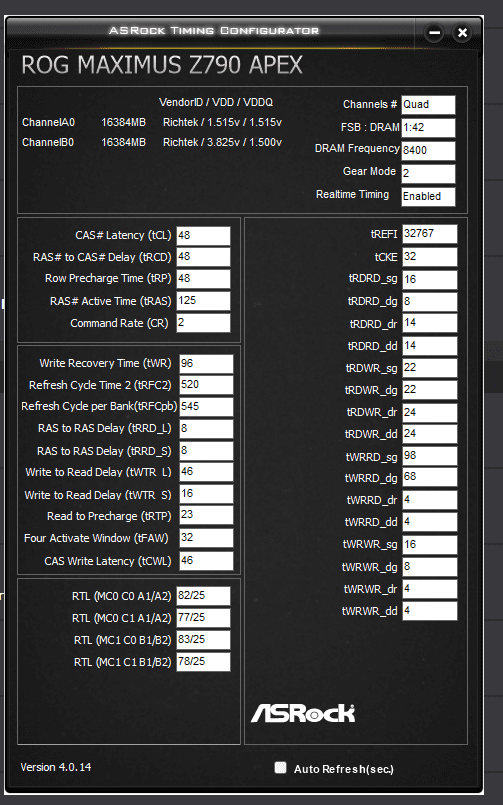Click the tRDRD_dg value field
Image resolution: width=503 pixels, height=805 pixels.
coord(430,302)
